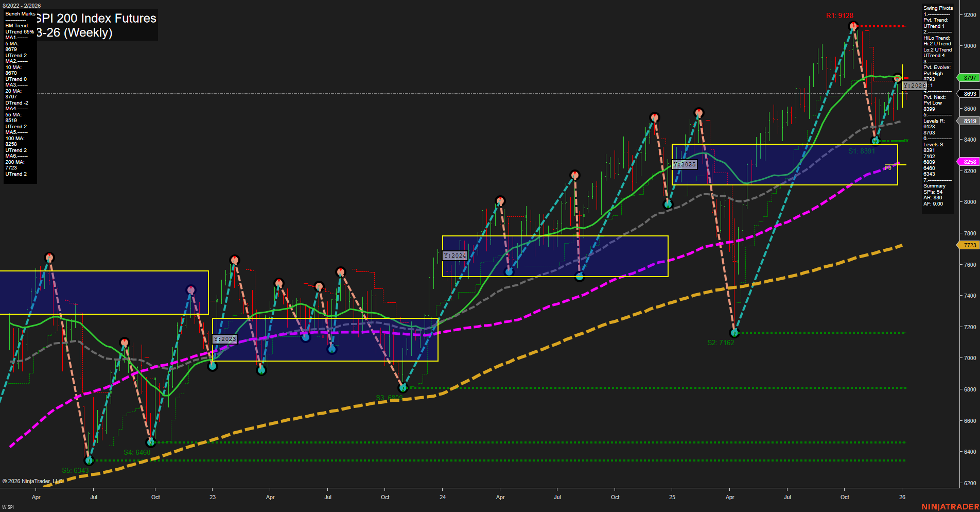Select the S5: 6343 support label
Image resolution: width=980 pixels, height=512 pixels.
75,470
